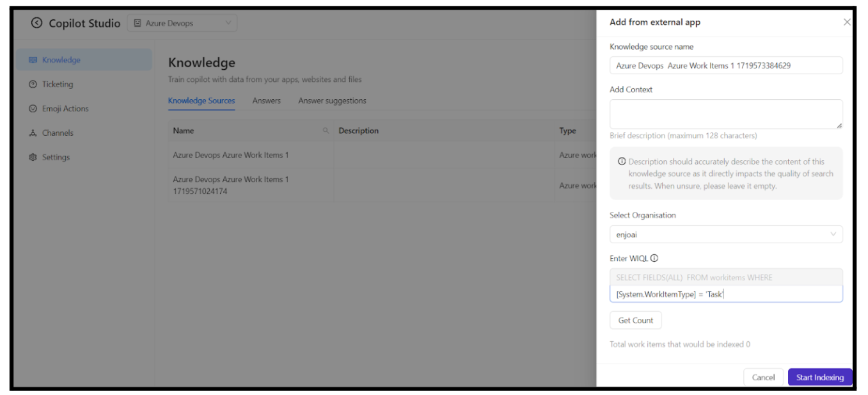Click the Name column header
The height and width of the screenshot is (395, 868).
point(251,131)
